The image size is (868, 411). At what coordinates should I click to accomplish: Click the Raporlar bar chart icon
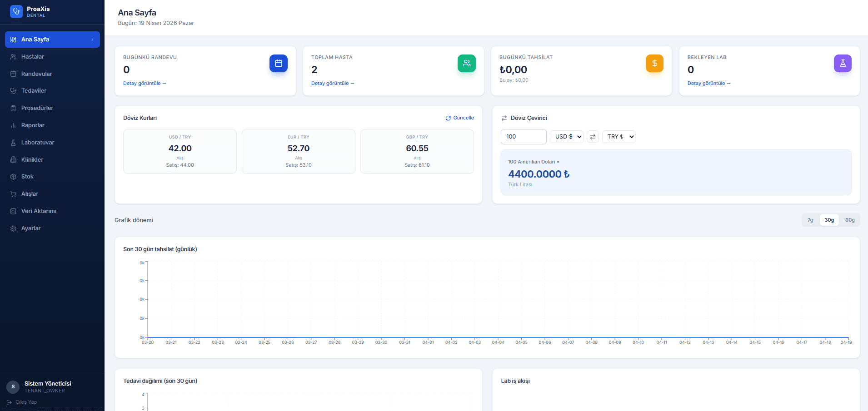tap(13, 125)
